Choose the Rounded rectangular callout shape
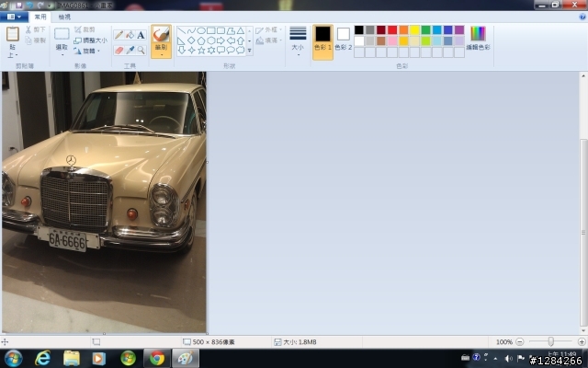The width and height of the screenshot is (588, 368). [x=220, y=51]
